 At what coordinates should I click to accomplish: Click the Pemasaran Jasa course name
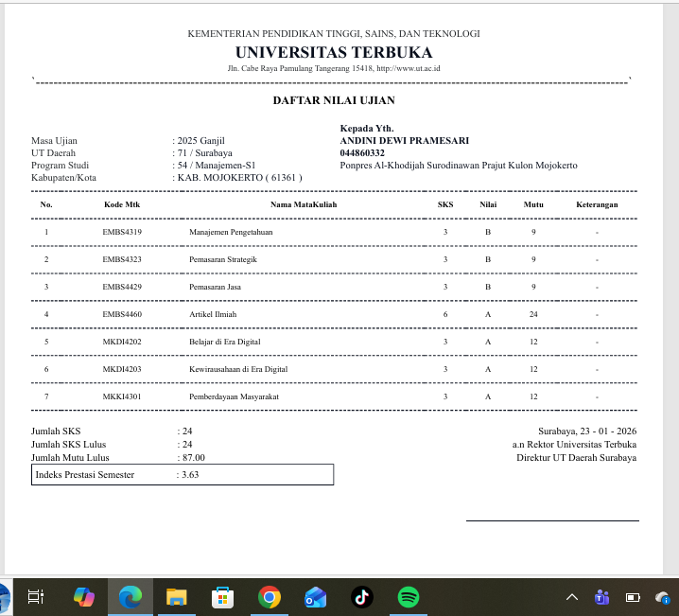[215, 287]
